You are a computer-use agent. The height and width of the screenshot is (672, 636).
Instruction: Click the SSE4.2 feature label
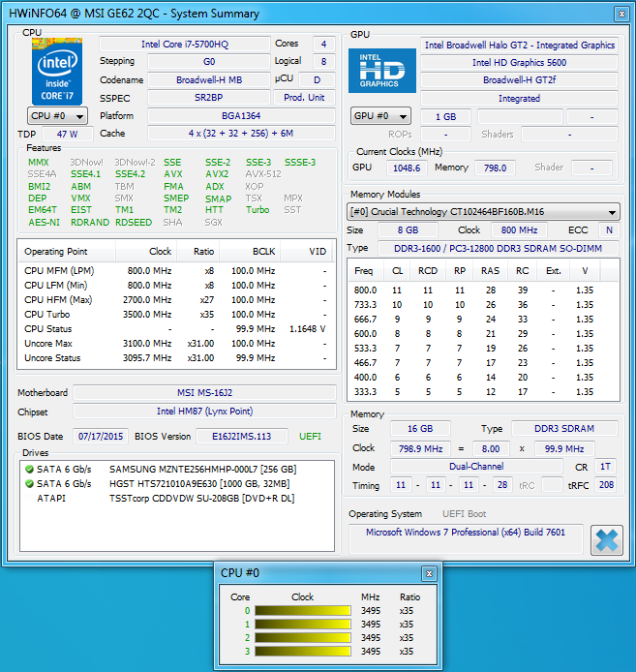tap(130, 174)
